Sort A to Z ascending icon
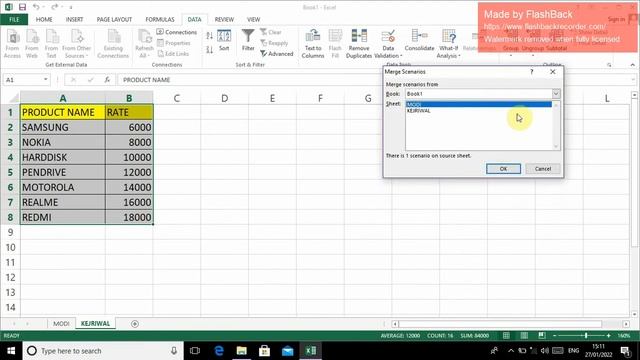640x360 pixels. coord(209,36)
